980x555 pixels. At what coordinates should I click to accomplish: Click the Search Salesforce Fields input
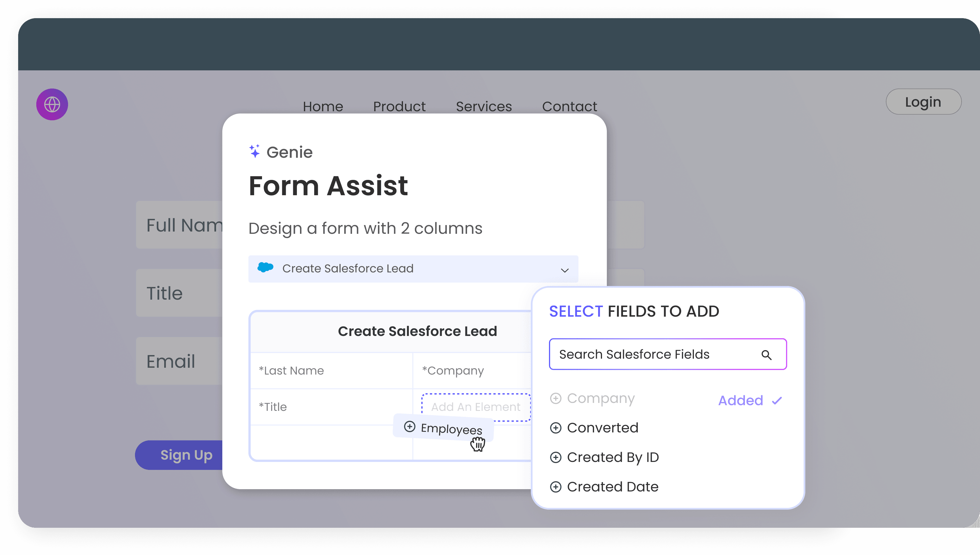668,354
